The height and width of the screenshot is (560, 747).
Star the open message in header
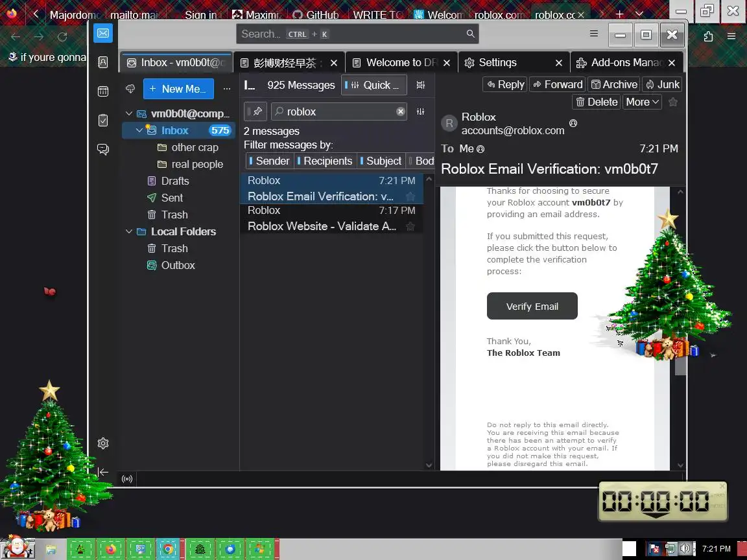pos(672,102)
